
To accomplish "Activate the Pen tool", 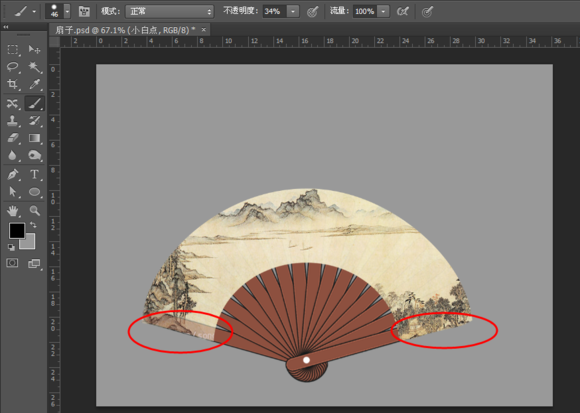I will [x=13, y=174].
